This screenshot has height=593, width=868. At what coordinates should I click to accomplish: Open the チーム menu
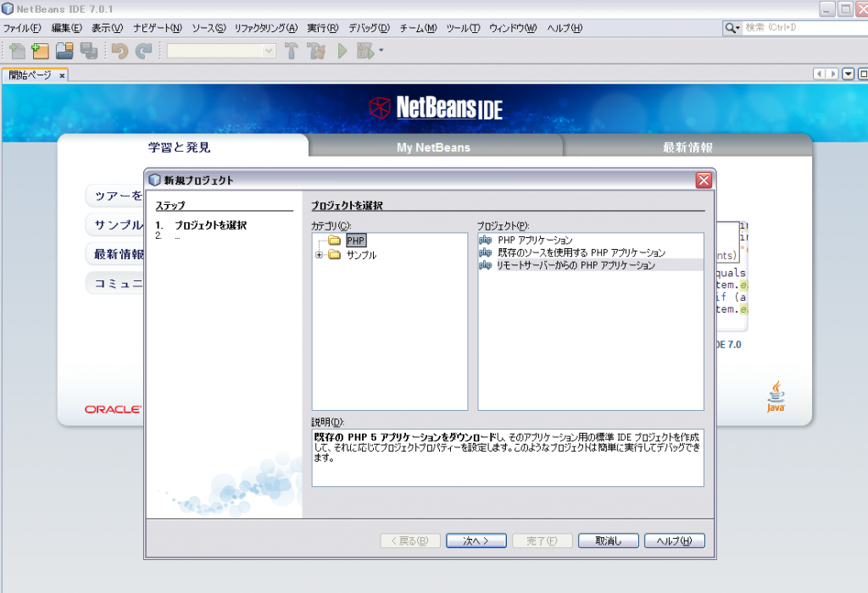pyautogui.click(x=418, y=28)
